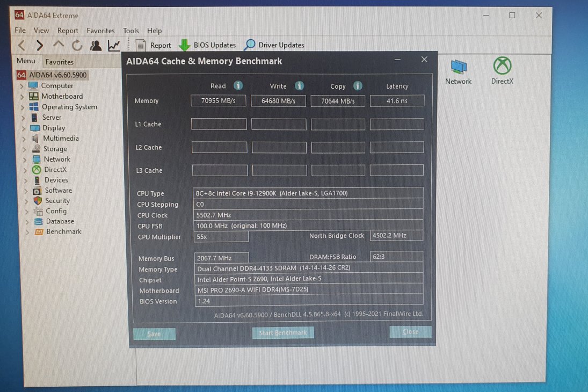Viewport: 588px width, 392px height.
Task: Click the CPU Clock value 5502.7 MHz
Action: pos(308,215)
